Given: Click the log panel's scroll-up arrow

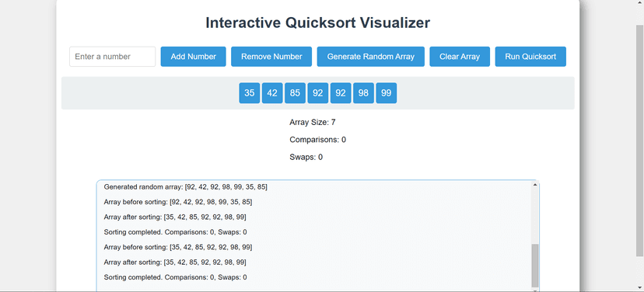Looking at the screenshot, I should (535, 185).
